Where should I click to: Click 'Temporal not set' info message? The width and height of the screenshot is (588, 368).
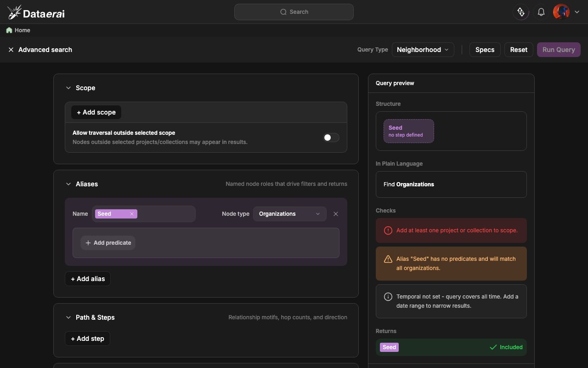[x=458, y=301]
